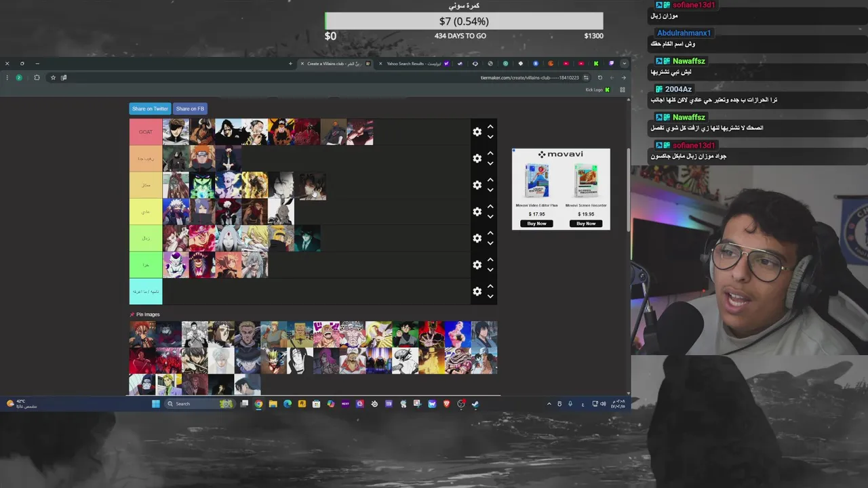
Task: Open a new browser tab with plus
Action: point(290,64)
